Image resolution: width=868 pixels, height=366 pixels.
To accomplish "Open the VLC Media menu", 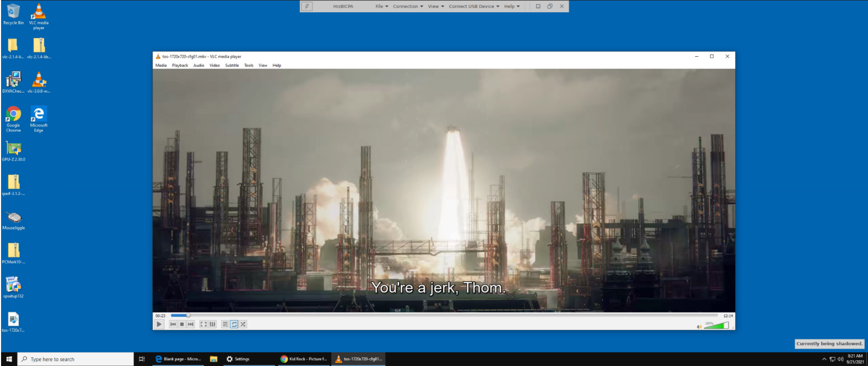I will click(x=161, y=65).
